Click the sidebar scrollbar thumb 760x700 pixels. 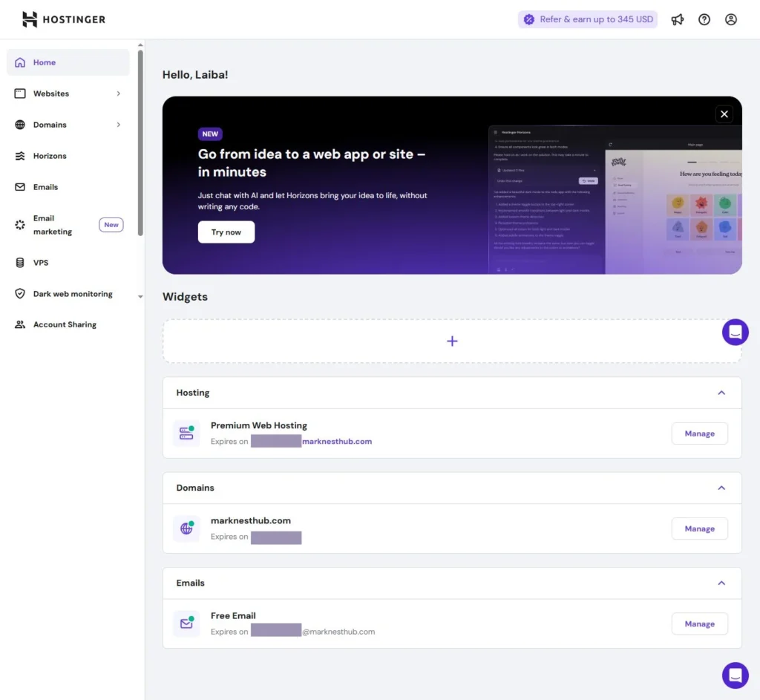pos(140,143)
